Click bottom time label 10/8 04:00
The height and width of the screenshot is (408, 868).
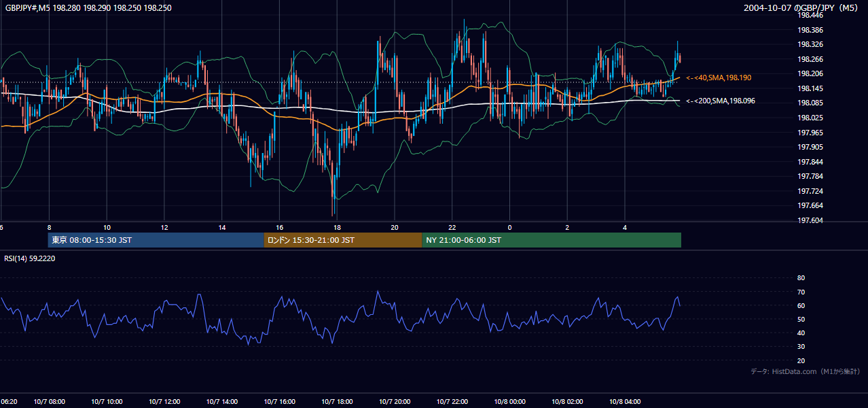pyautogui.click(x=625, y=402)
